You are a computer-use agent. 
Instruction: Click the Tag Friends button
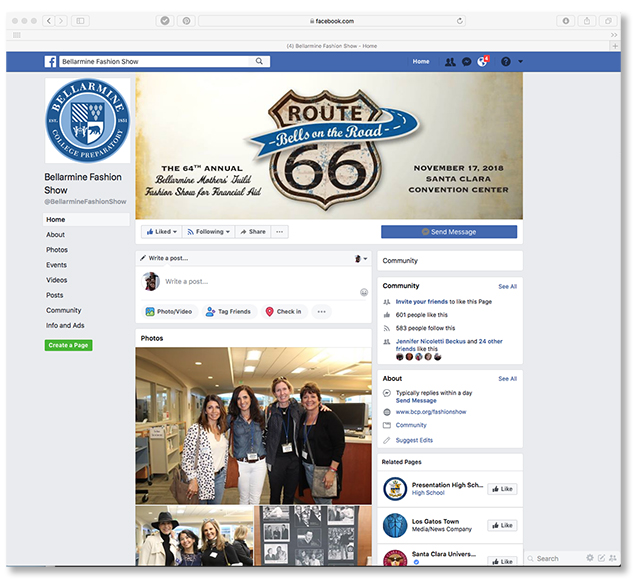click(x=229, y=311)
